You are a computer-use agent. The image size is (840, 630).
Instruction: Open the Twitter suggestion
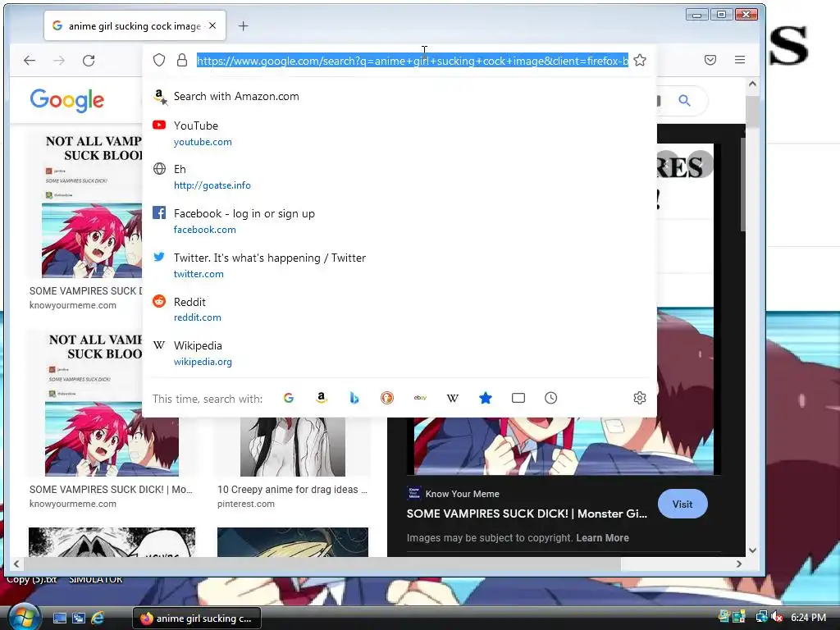[x=399, y=265]
